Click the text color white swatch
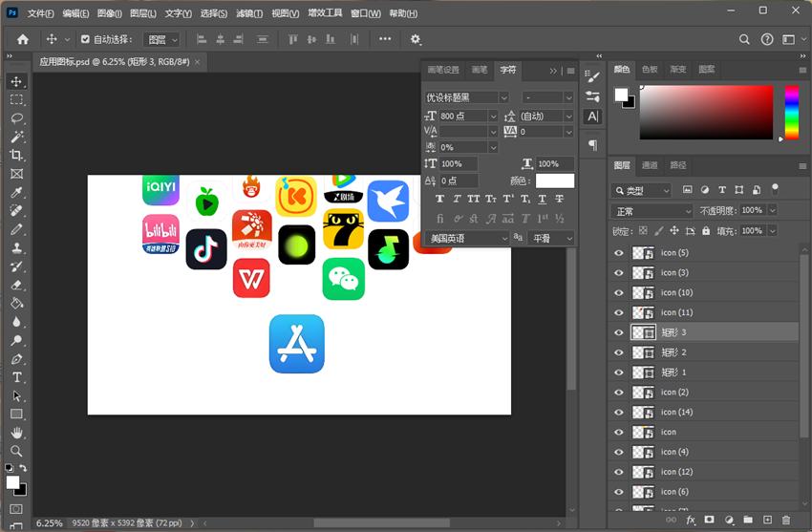Image resolution: width=812 pixels, height=532 pixels. click(x=555, y=181)
